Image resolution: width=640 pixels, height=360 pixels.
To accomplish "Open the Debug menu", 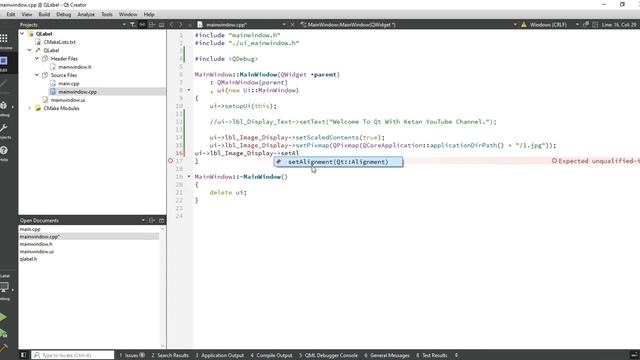I will [64, 14].
